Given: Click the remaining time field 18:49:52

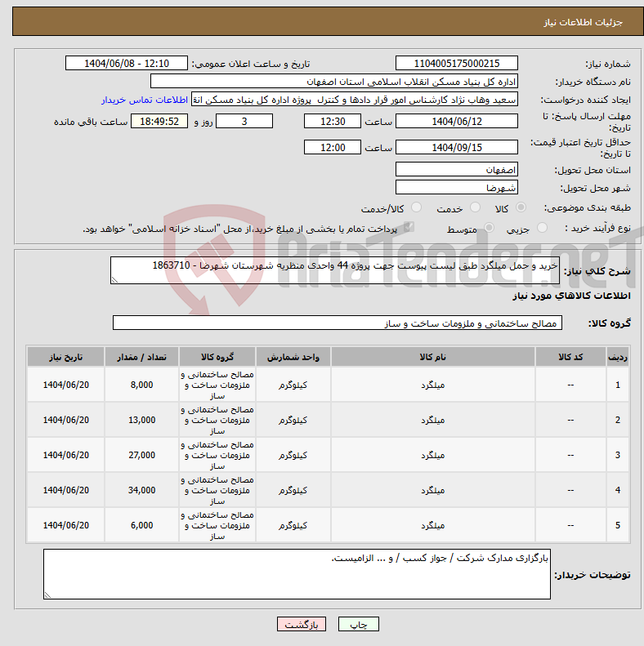Looking at the screenshot, I should 159,121.
